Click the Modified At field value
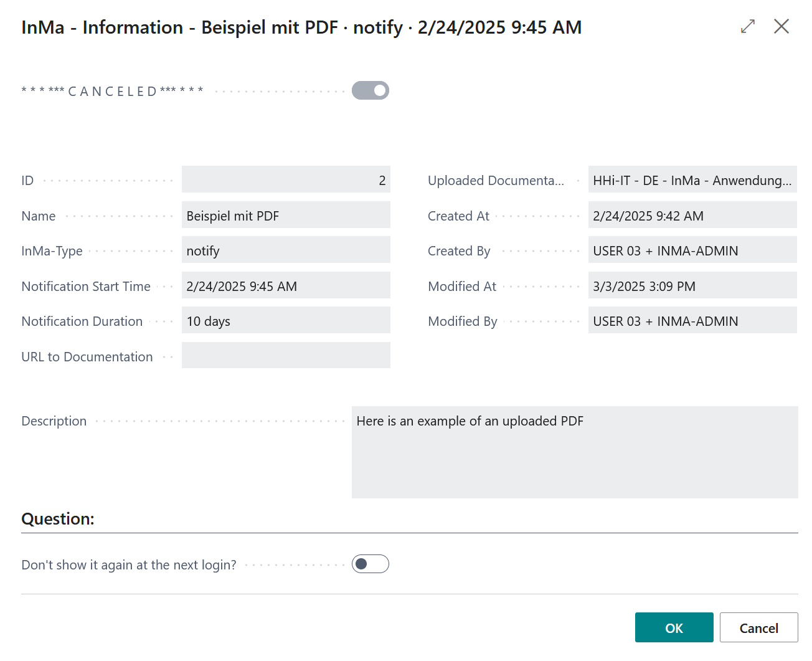The height and width of the screenshot is (661, 812). (x=692, y=285)
